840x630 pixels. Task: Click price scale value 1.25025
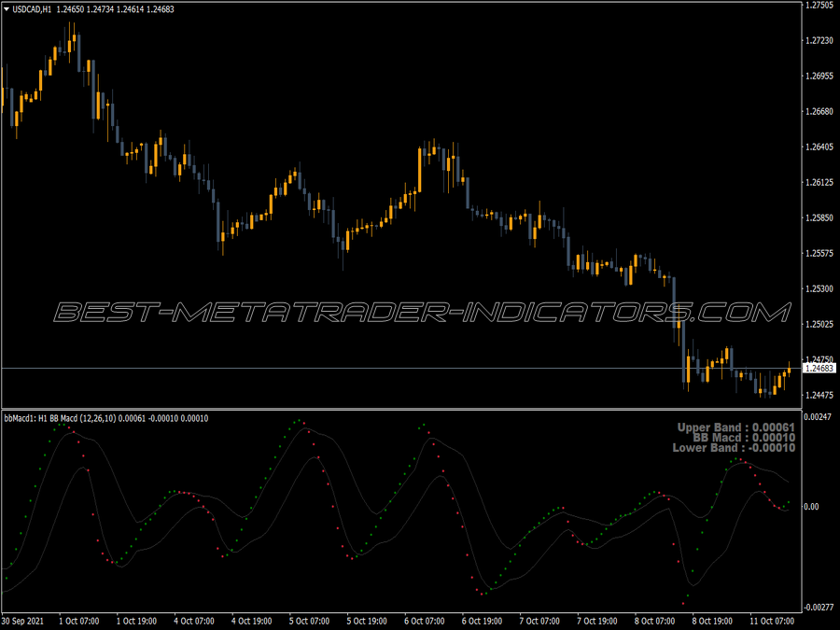[819, 324]
